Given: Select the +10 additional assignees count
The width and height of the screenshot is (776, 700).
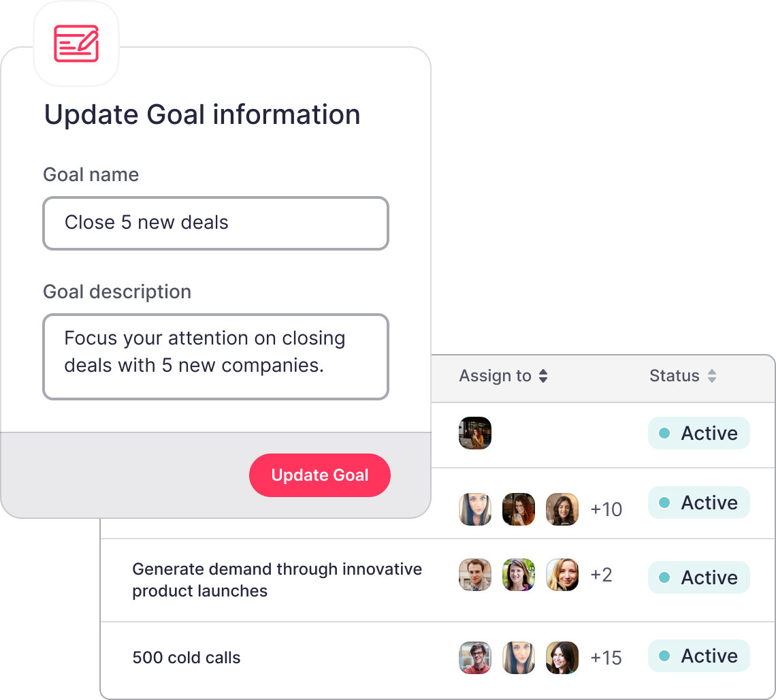Looking at the screenshot, I should click(607, 509).
